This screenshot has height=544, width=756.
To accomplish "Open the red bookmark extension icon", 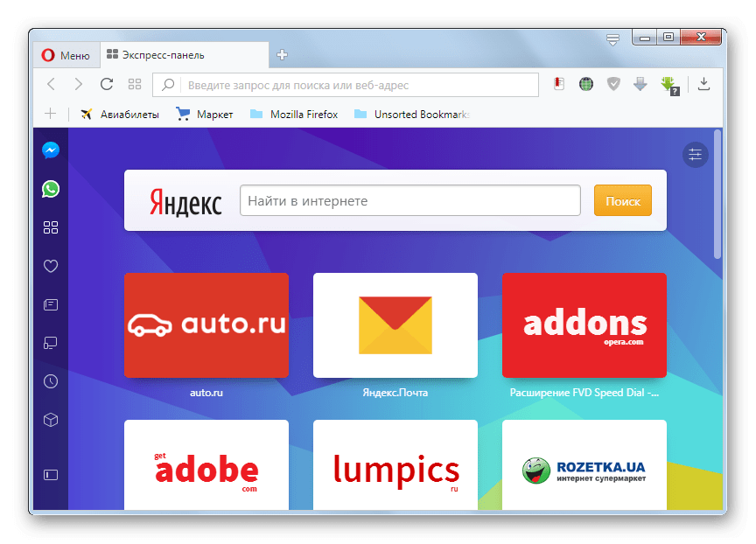I will click(x=559, y=84).
